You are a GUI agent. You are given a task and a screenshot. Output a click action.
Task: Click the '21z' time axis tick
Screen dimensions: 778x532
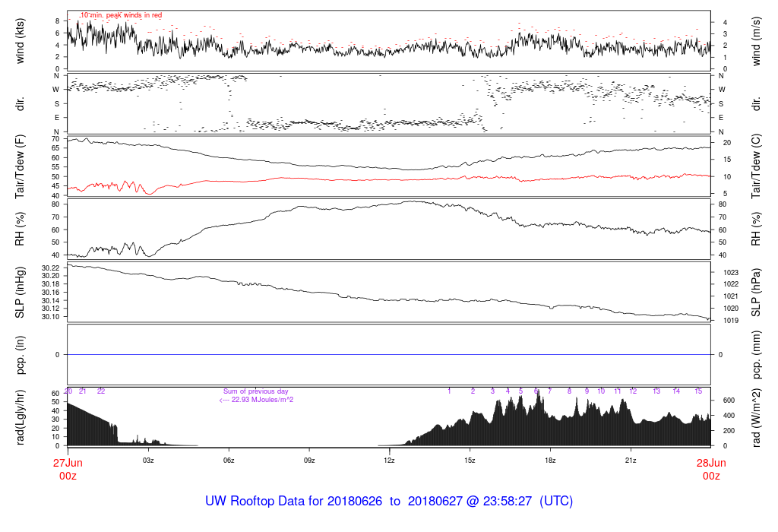click(x=631, y=461)
